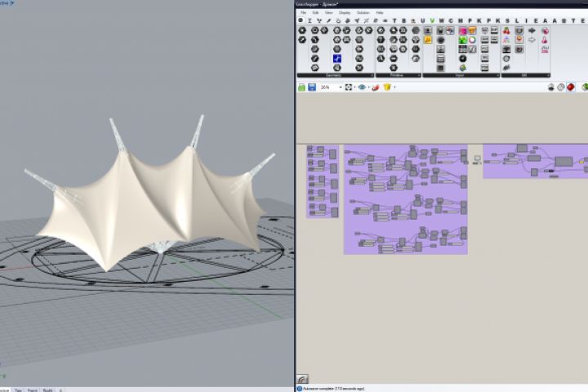Switch to the C component tab
The width and height of the screenshot is (588, 392).
451,20
